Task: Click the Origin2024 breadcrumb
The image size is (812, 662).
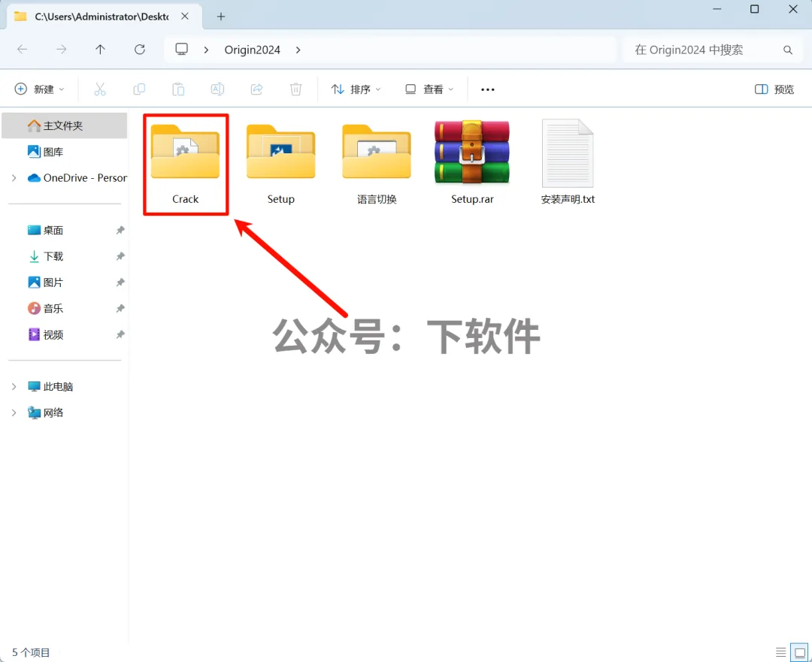Action: (252, 50)
